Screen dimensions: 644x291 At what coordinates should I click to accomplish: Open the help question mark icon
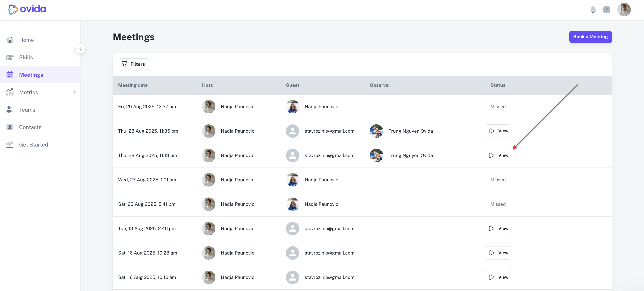pos(606,10)
